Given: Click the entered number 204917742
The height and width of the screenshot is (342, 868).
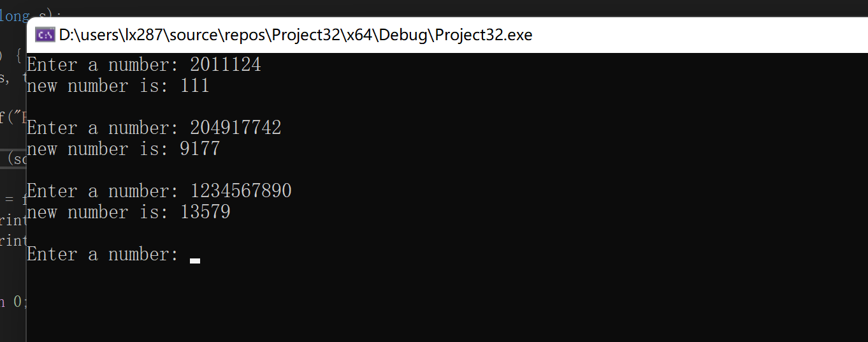Looking at the screenshot, I should click(x=236, y=128).
